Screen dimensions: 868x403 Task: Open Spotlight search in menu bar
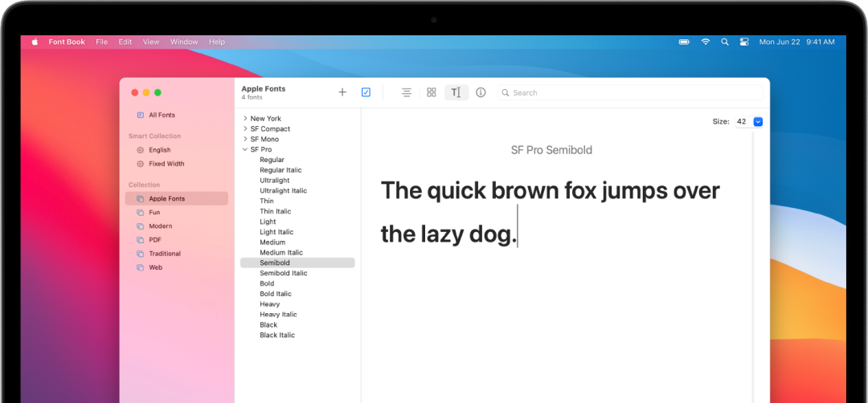point(725,42)
